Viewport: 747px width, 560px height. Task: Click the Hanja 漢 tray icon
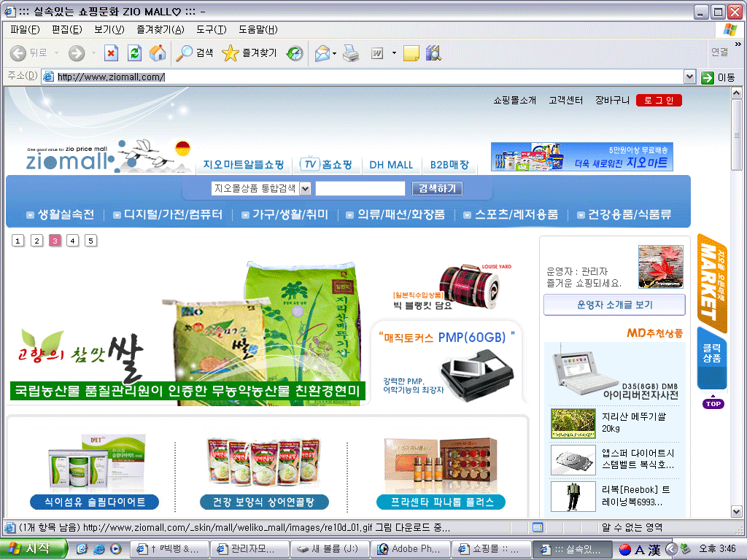pyautogui.click(x=654, y=550)
